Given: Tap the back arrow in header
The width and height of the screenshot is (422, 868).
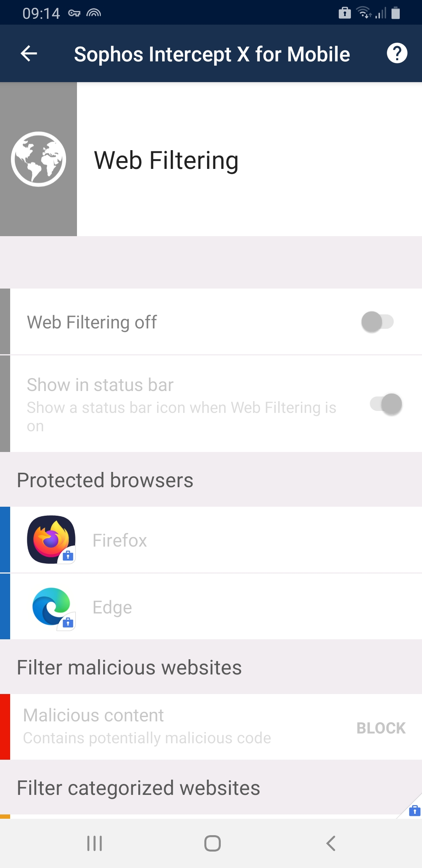Looking at the screenshot, I should pyautogui.click(x=29, y=54).
